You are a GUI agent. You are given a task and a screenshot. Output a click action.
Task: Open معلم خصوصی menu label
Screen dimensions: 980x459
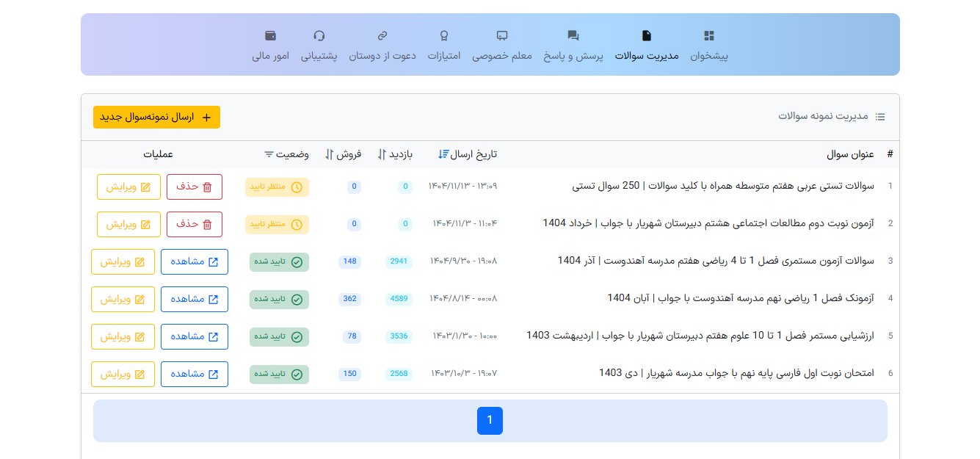(502, 56)
